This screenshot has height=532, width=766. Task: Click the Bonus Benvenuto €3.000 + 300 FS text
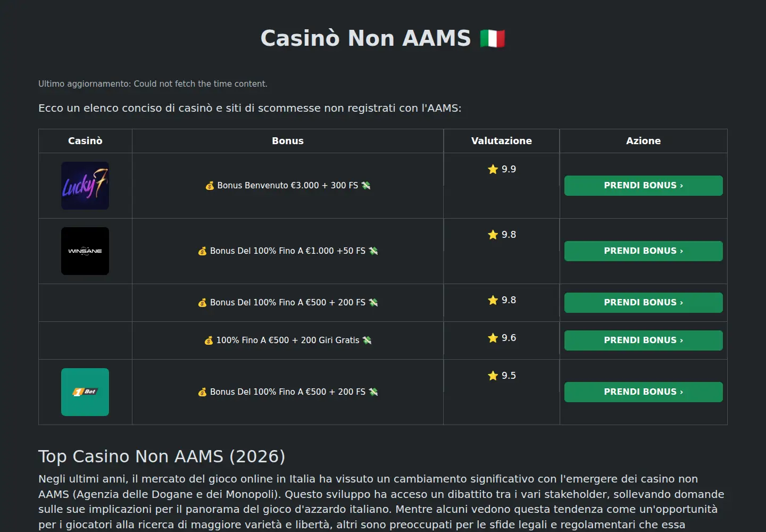point(288,186)
